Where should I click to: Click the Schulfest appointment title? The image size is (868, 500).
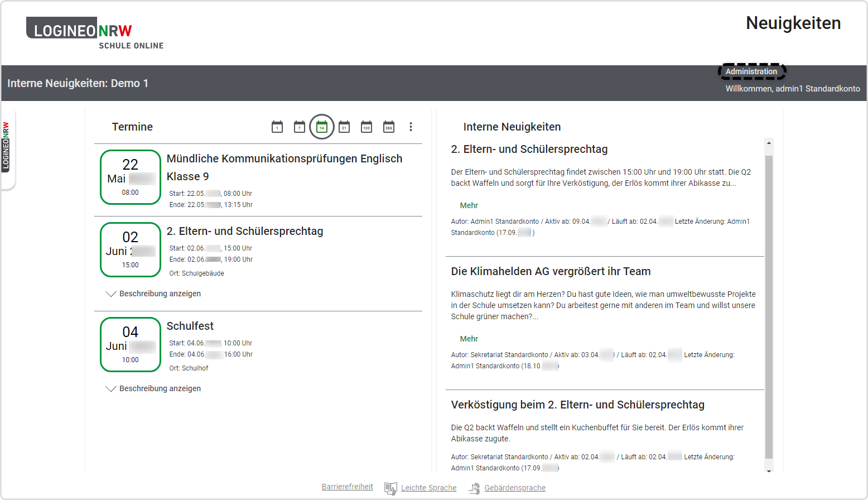point(190,326)
